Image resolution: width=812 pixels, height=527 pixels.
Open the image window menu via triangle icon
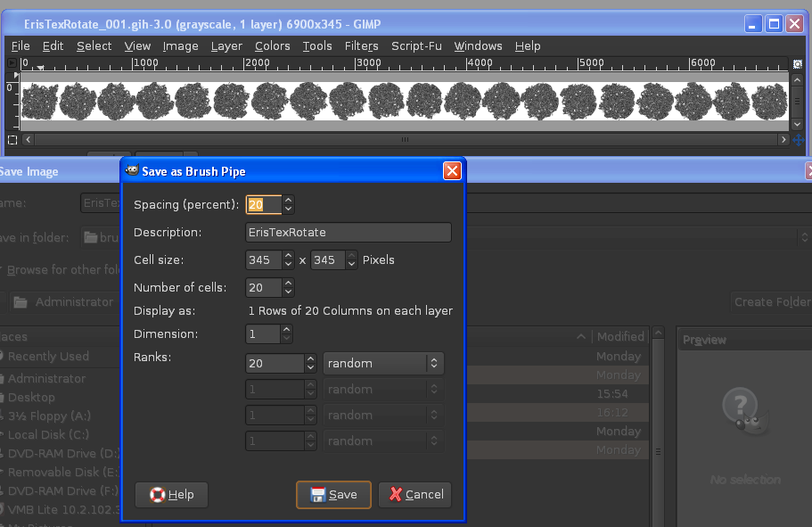point(12,62)
